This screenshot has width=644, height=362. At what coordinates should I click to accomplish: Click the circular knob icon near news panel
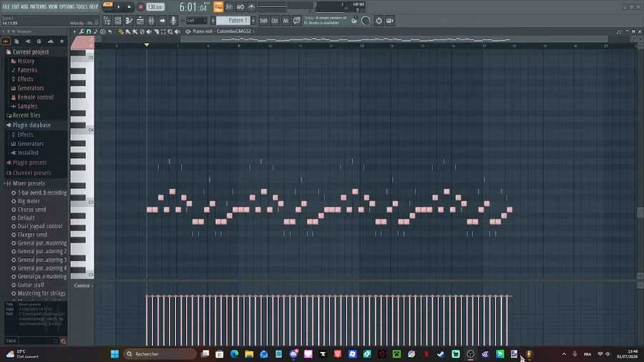[x=366, y=21]
